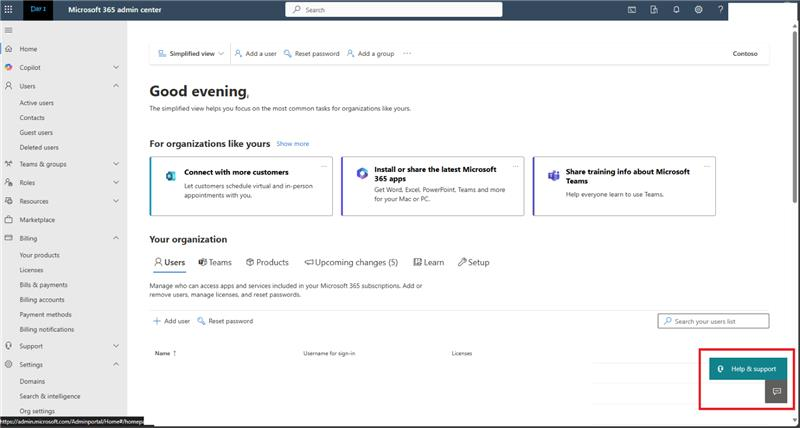Screen dimensions: 800x428
Task: Open the app launcher waffle icon
Action: [9, 10]
